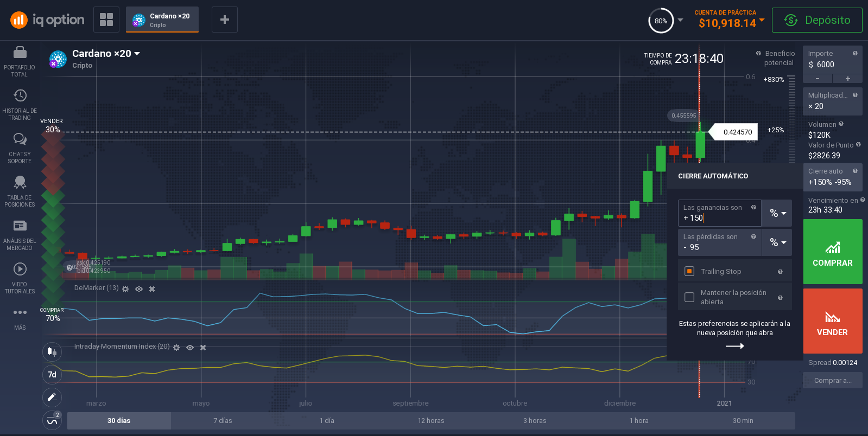Open the pérdidas percent unit dropdown
The height and width of the screenshot is (436, 868).
(x=777, y=242)
